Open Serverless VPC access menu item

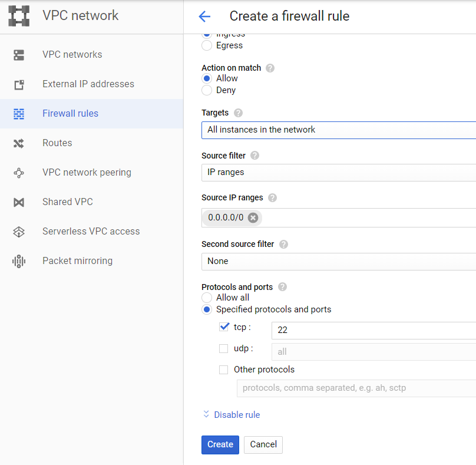click(x=91, y=232)
